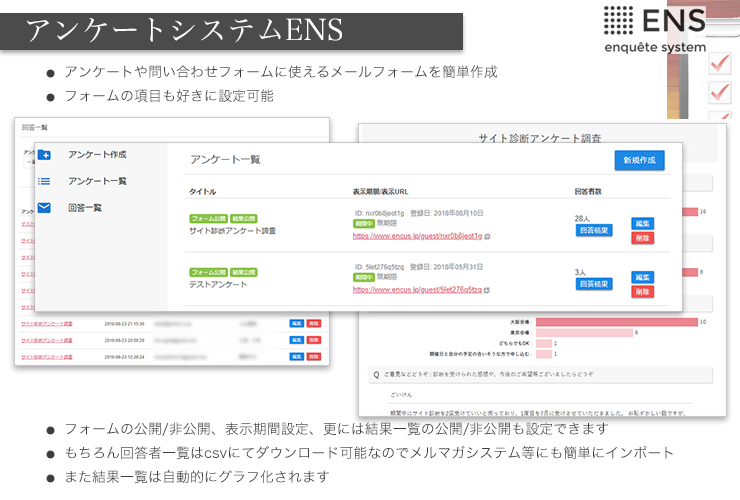Click the アンケート一覧 list icon
Image resolution: width=740 pixels, height=500 pixels.
tap(44, 181)
